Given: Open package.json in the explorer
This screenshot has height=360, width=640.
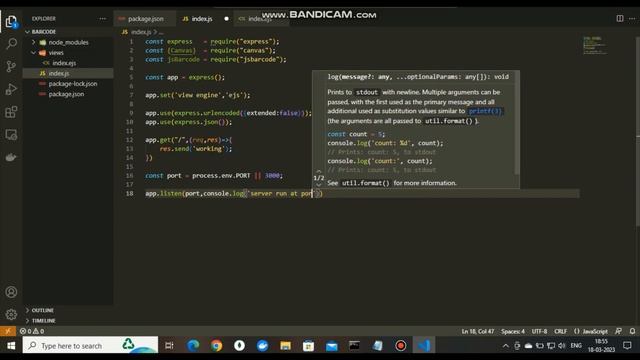Looking at the screenshot, I should click(x=66, y=94).
